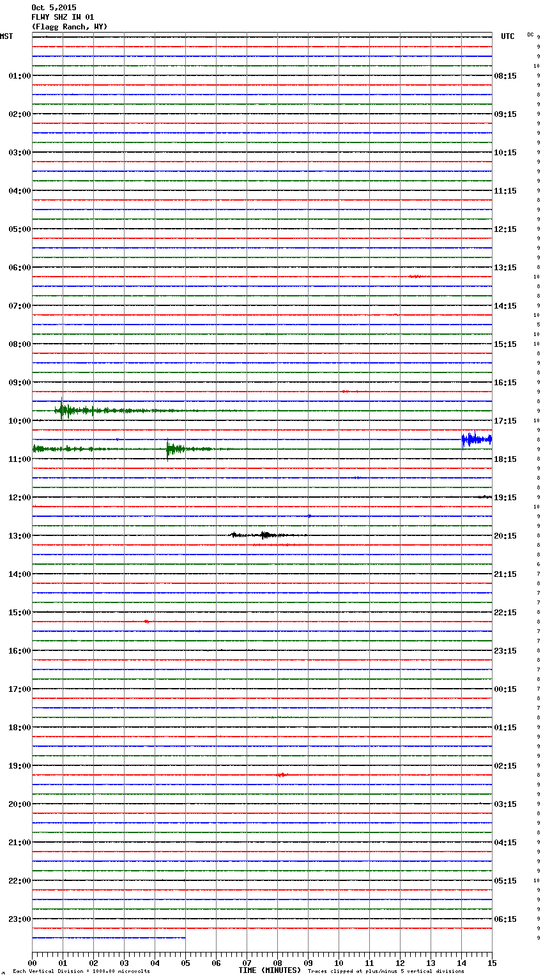
Task: Click the '23:15' UTC time label
Action: [x=505, y=651]
